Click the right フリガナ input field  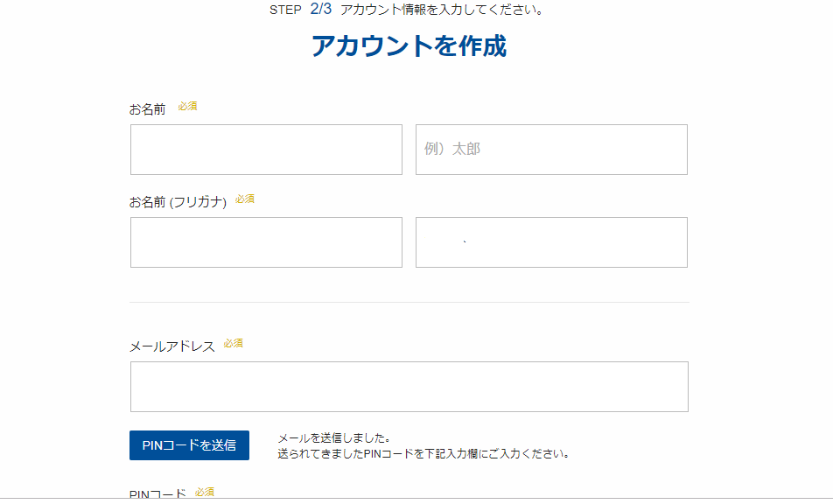coord(551,242)
